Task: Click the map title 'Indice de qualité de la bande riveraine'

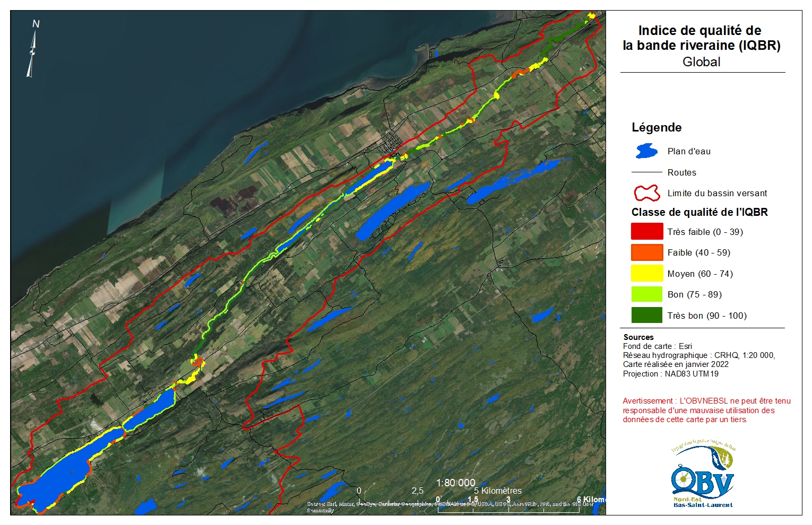Action: coord(701,38)
